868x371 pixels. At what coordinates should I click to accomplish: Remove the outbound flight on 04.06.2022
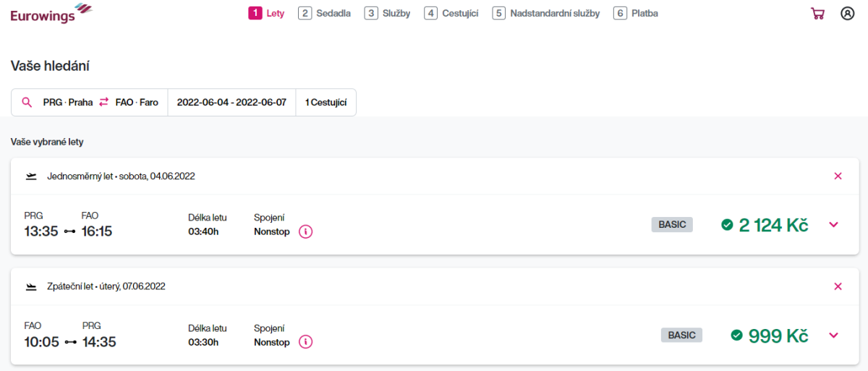click(x=838, y=176)
